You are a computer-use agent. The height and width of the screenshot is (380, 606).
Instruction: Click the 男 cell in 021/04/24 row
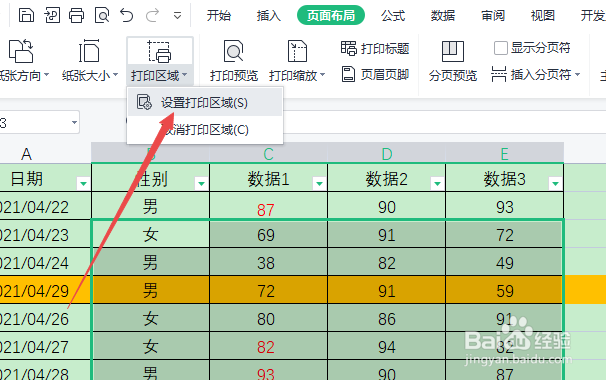[x=150, y=262]
